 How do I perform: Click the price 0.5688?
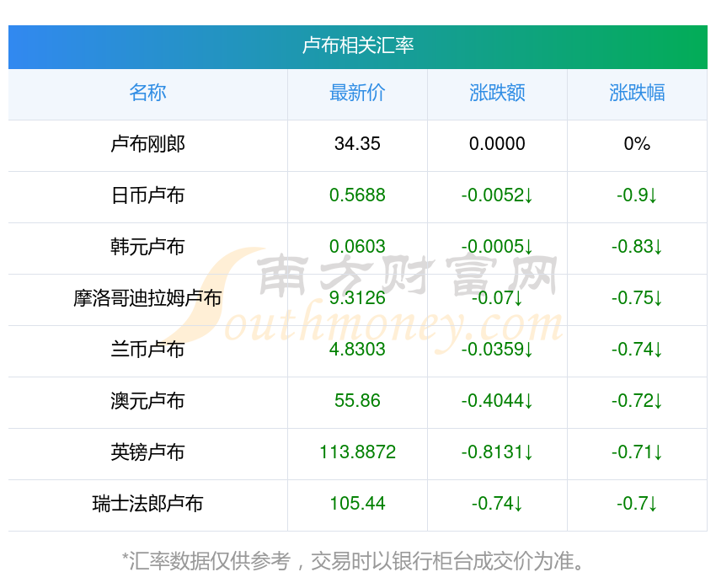click(x=357, y=195)
